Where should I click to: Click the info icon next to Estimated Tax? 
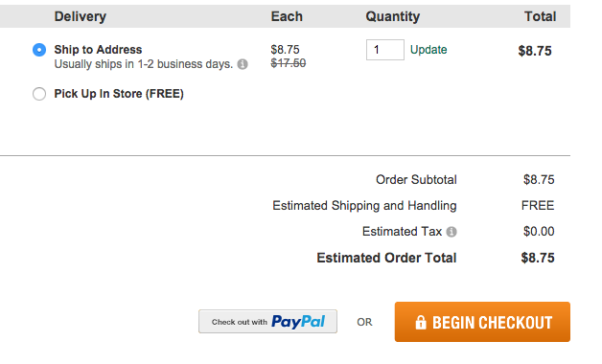tap(451, 232)
